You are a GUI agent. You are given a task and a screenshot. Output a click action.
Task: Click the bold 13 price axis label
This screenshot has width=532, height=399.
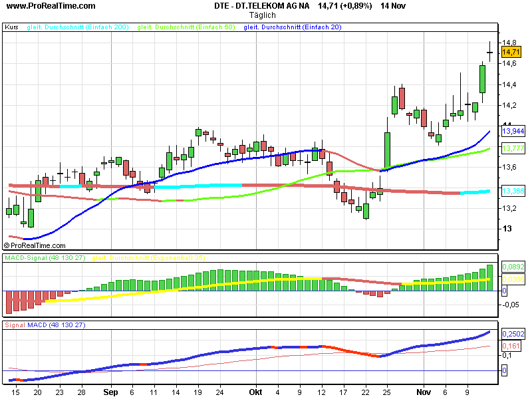507,229
